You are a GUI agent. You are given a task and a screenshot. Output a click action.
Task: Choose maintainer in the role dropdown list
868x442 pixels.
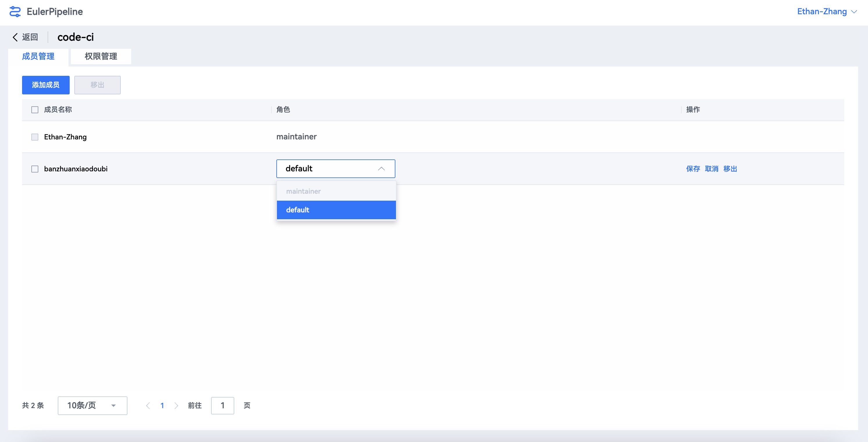tap(336, 191)
